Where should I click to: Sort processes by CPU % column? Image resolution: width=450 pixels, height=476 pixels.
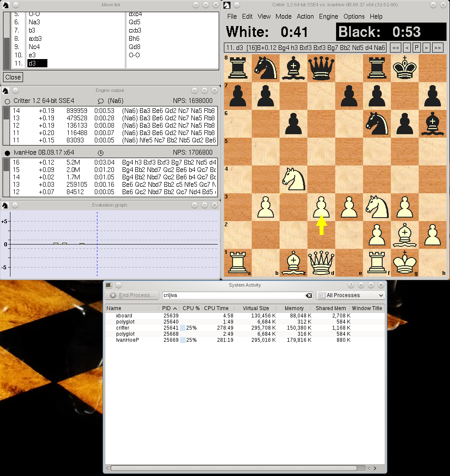click(191, 308)
